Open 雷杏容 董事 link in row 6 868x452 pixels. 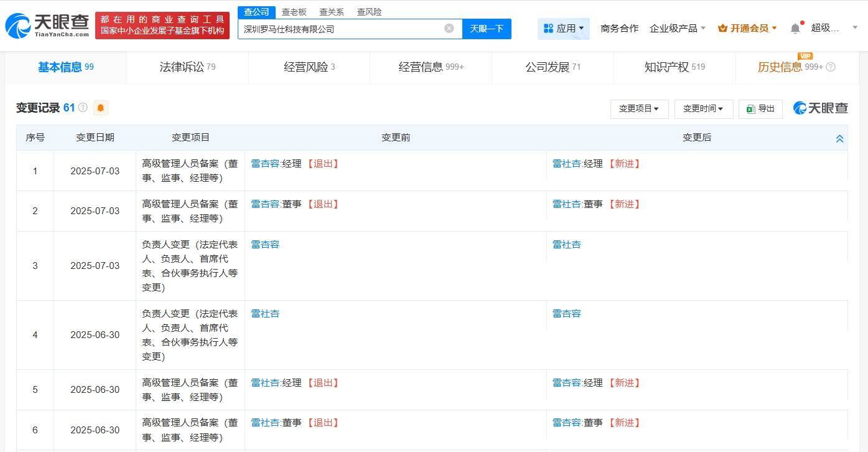(x=567, y=423)
